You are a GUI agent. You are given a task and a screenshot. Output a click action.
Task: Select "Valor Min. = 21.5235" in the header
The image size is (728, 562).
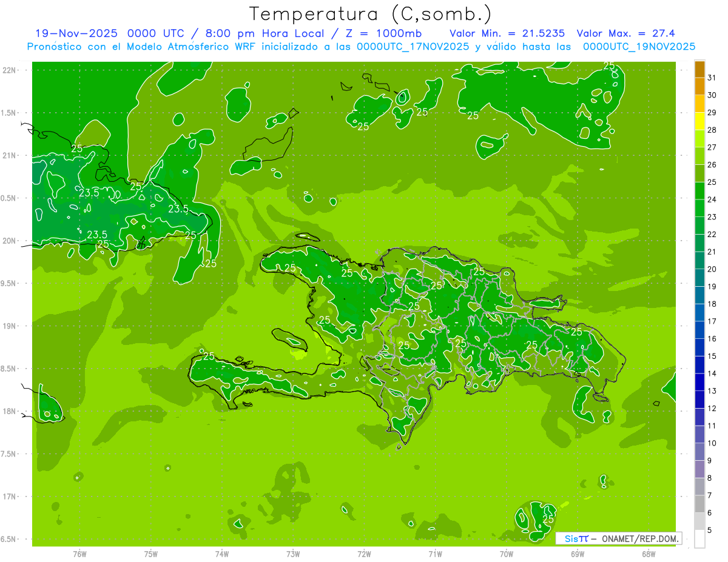pyautogui.click(x=507, y=33)
